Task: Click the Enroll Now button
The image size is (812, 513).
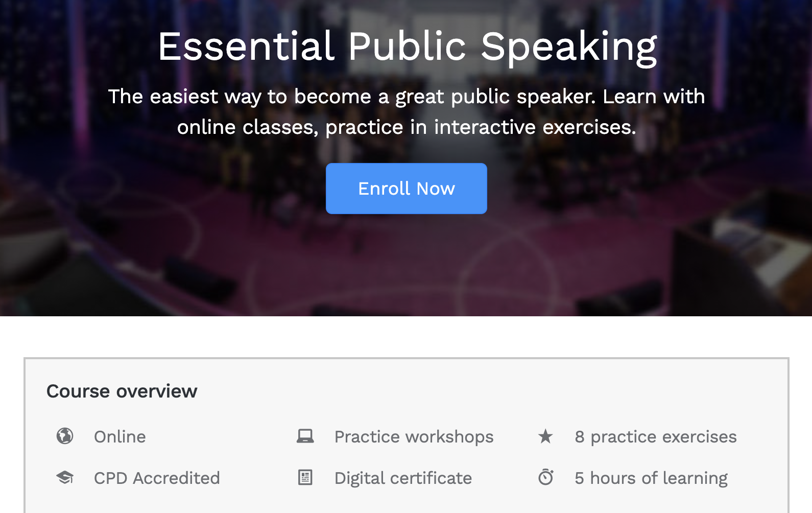Action: pyautogui.click(x=406, y=189)
